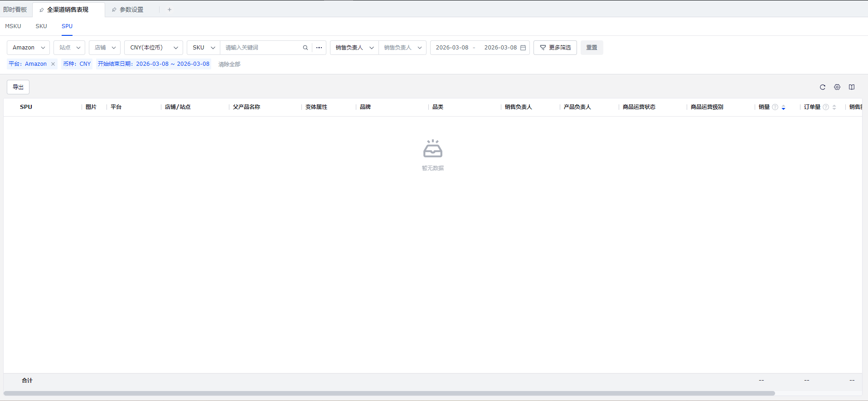Screen dimensions: 868x401
Task: Click the help icon beside 订单量 column
Action: pyautogui.click(x=826, y=107)
